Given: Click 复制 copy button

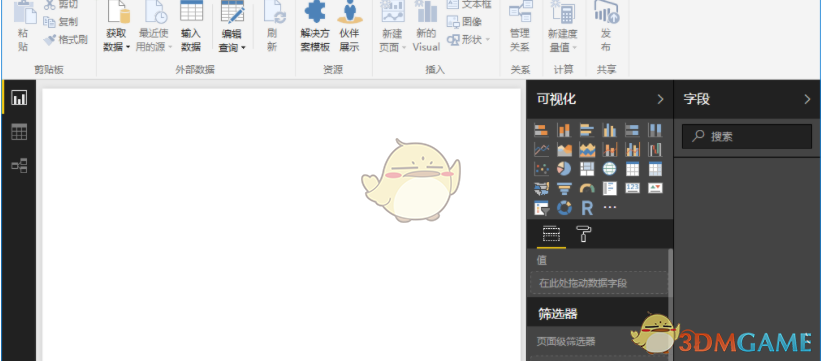Looking at the screenshot, I should click(60, 22).
